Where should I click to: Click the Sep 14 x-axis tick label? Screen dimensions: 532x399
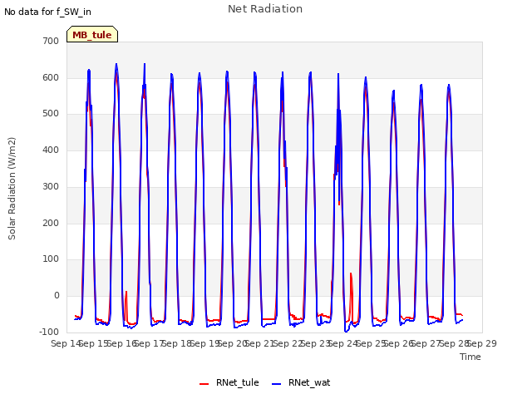(66, 343)
